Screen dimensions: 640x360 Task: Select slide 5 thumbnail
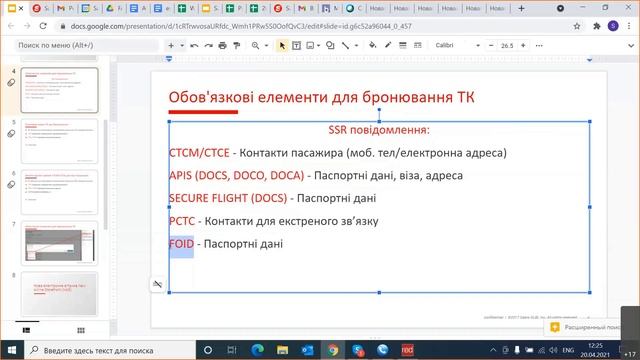pos(60,141)
